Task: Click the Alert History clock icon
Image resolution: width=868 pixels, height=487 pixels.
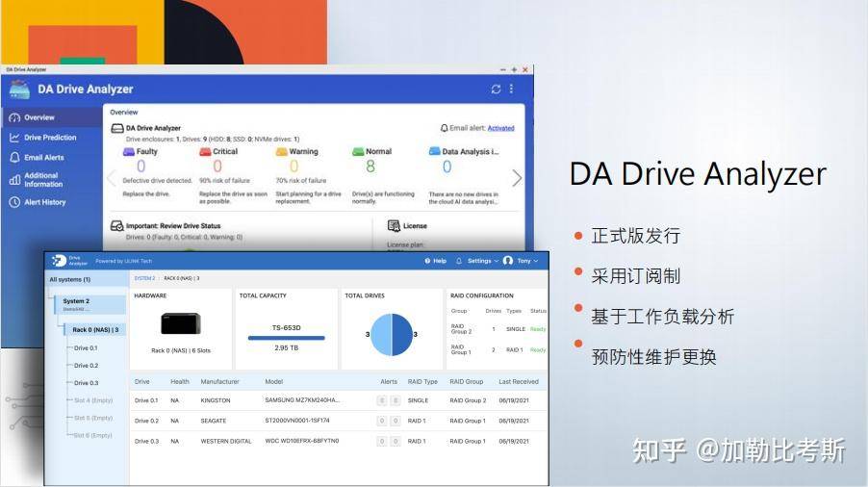Action: (14, 202)
